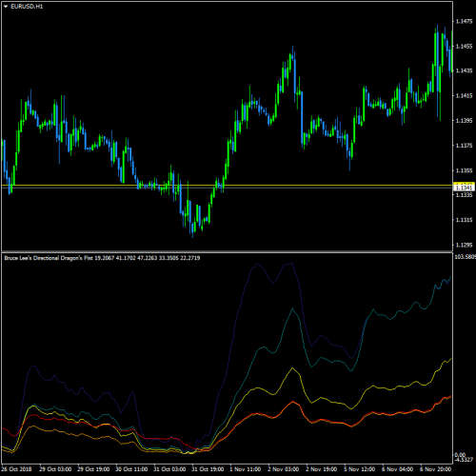Click the 1.1415 price axis label

[x=464, y=95]
